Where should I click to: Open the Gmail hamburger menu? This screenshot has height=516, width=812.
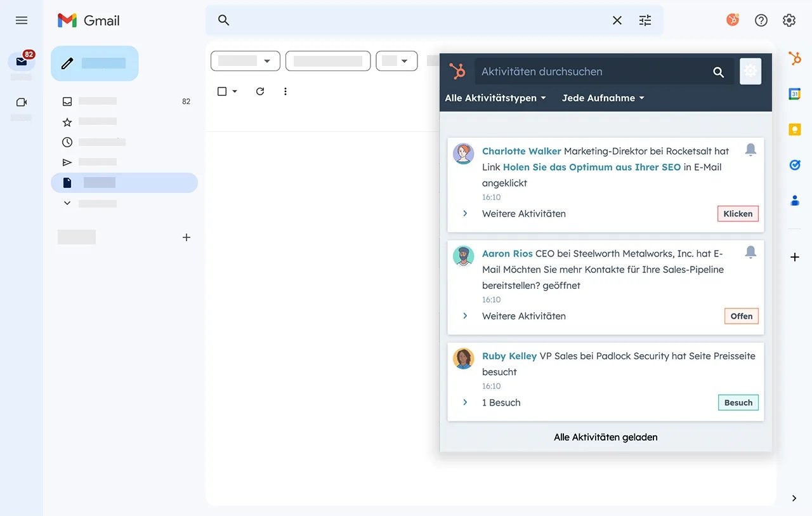tap(21, 20)
